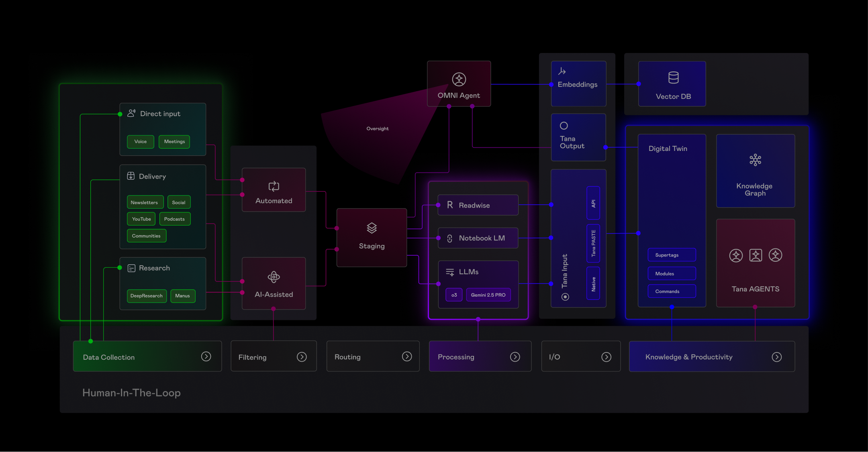Expand the Data Collection arrow
The height and width of the screenshot is (452, 868).
tap(206, 356)
